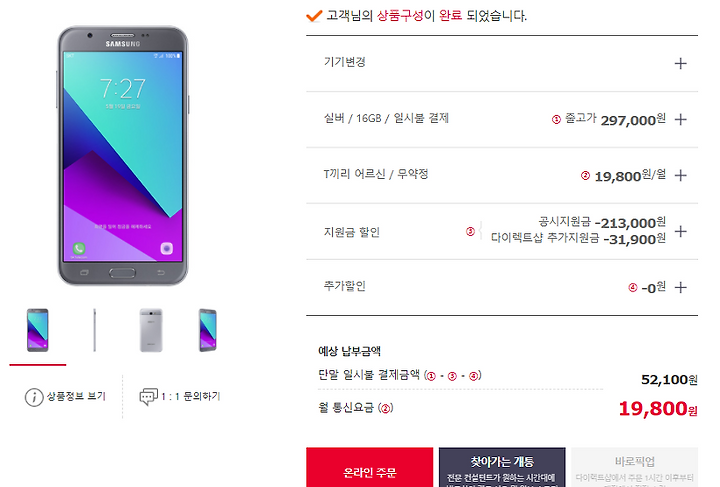Choose the 바로픽업 option
The width and height of the screenshot is (720, 487).
click(635, 467)
